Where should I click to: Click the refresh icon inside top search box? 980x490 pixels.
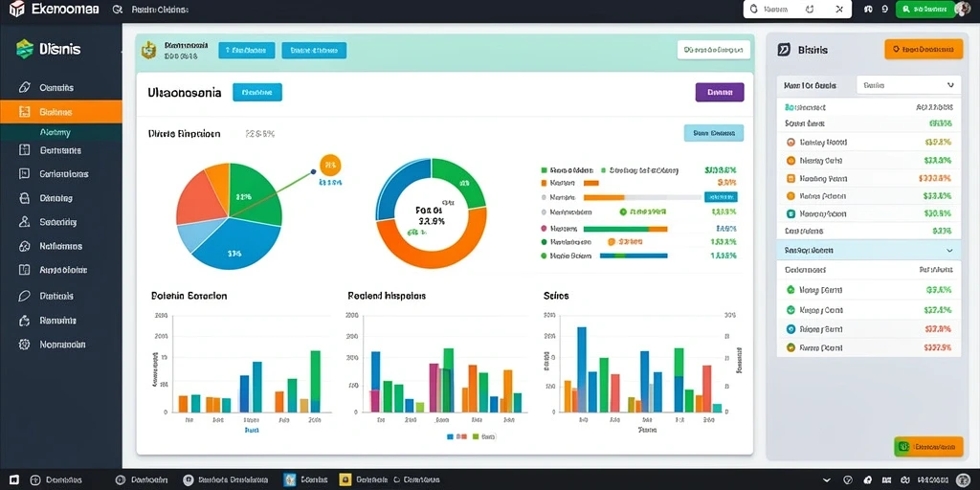pos(810,10)
